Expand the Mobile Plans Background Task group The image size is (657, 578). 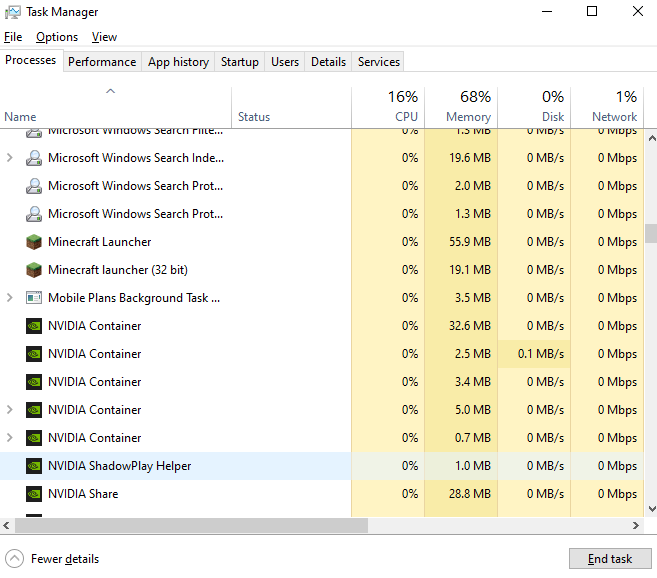click(10, 298)
